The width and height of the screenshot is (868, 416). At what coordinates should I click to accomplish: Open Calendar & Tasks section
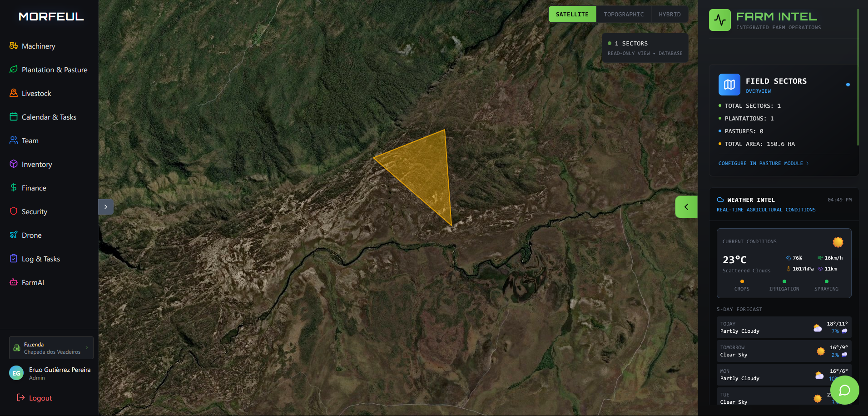point(49,117)
